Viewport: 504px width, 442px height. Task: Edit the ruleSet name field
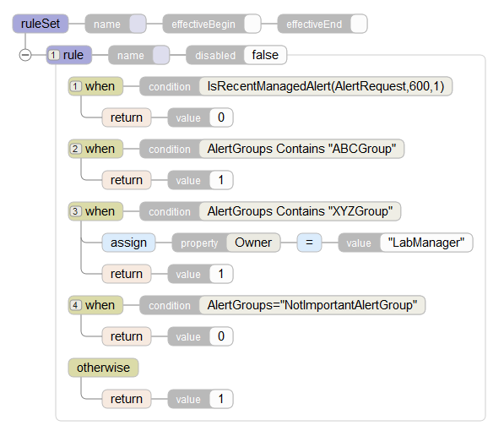138,24
